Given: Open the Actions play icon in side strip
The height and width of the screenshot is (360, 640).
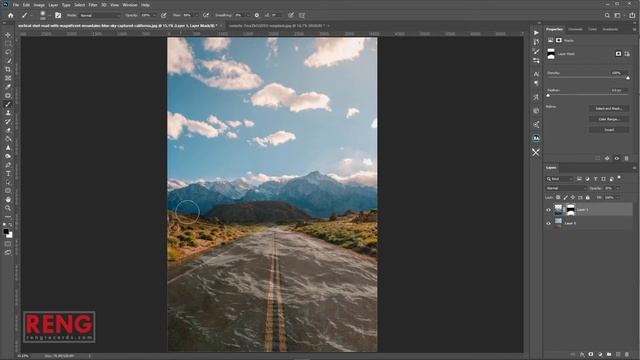Looking at the screenshot, I should click(x=536, y=33).
